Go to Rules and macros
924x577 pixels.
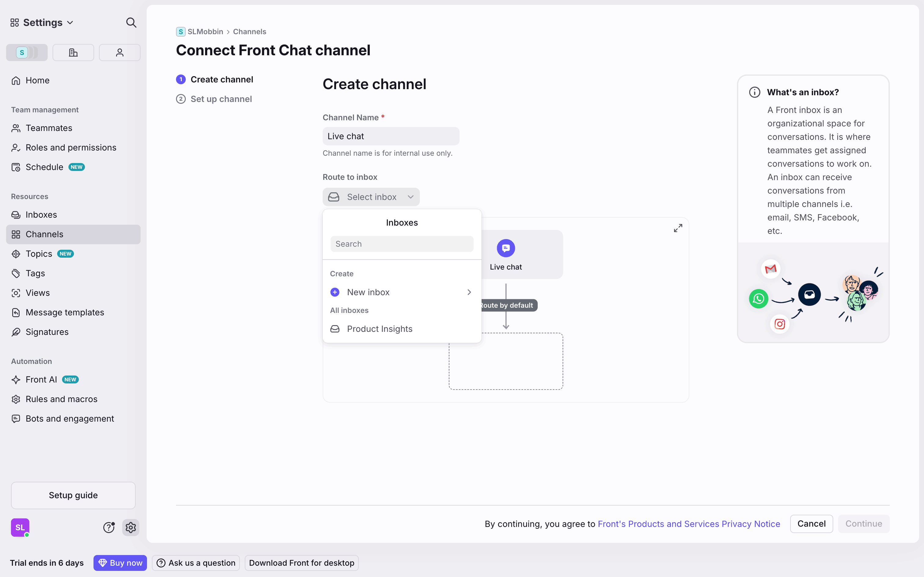click(61, 399)
